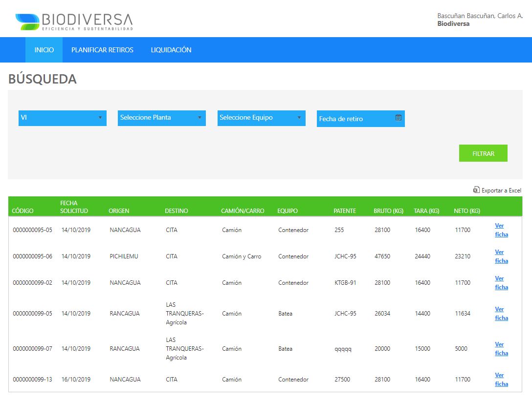This screenshot has width=532, height=403.
Task: Open the VI region dropdown
Action: point(62,118)
